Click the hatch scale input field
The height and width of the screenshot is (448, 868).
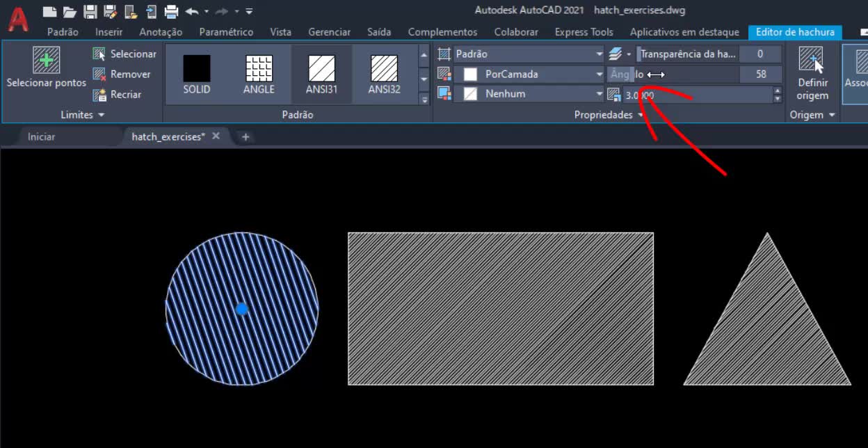coord(696,95)
